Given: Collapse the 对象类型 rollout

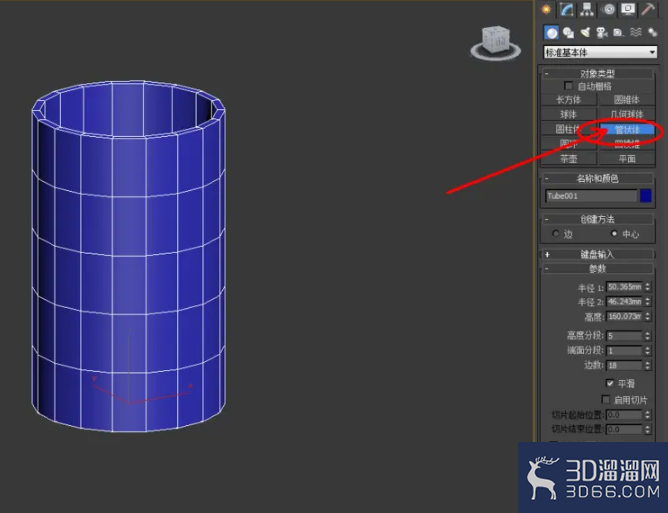Looking at the screenshot, I should click(x=597, y=74).
